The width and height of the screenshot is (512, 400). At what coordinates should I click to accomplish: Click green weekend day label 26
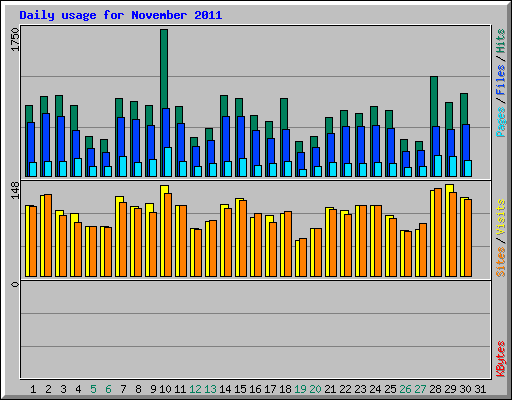pos(405,389)
